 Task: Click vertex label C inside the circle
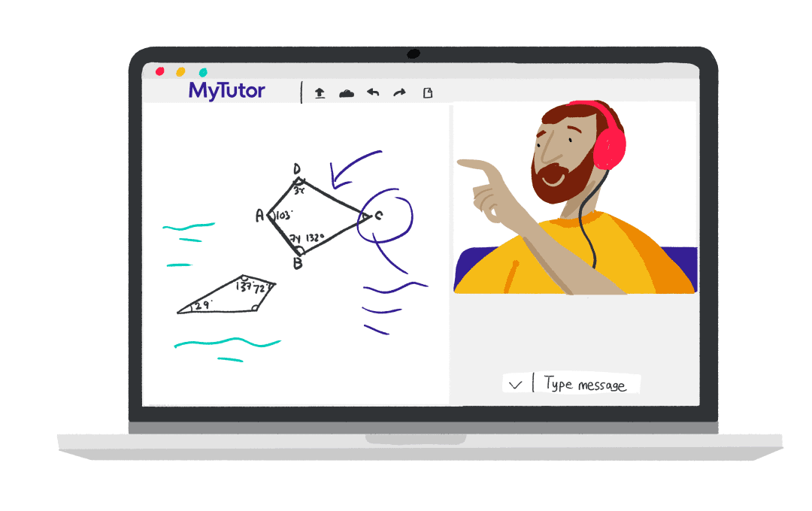pyautogui.click(x=378, y=216)
